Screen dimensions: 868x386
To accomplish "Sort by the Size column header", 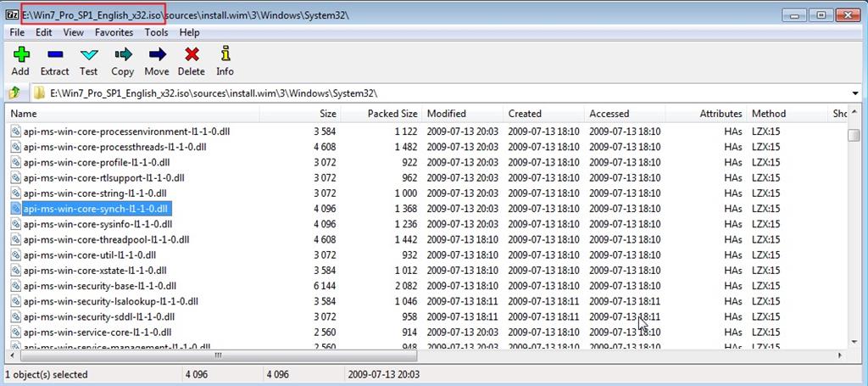I will coord(300,114).
